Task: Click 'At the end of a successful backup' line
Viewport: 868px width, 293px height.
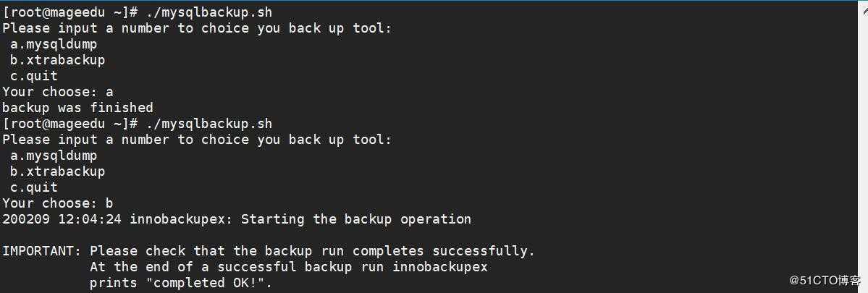Action: pyautogui.click(x=288, y=267)
